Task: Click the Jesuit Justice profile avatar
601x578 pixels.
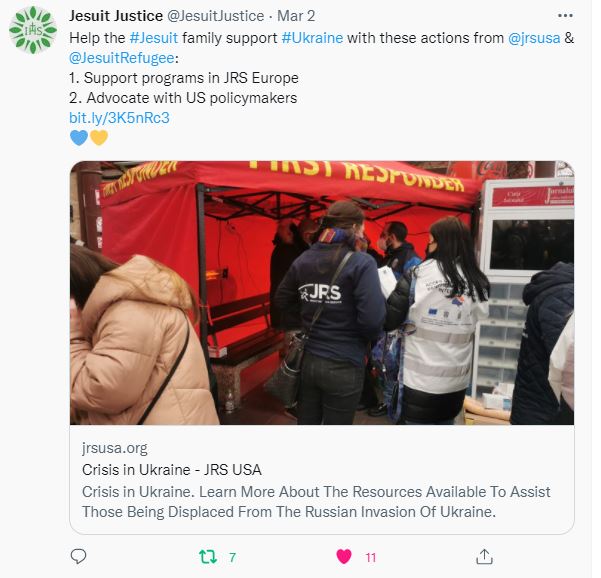Action: click(x=33, y=30)
